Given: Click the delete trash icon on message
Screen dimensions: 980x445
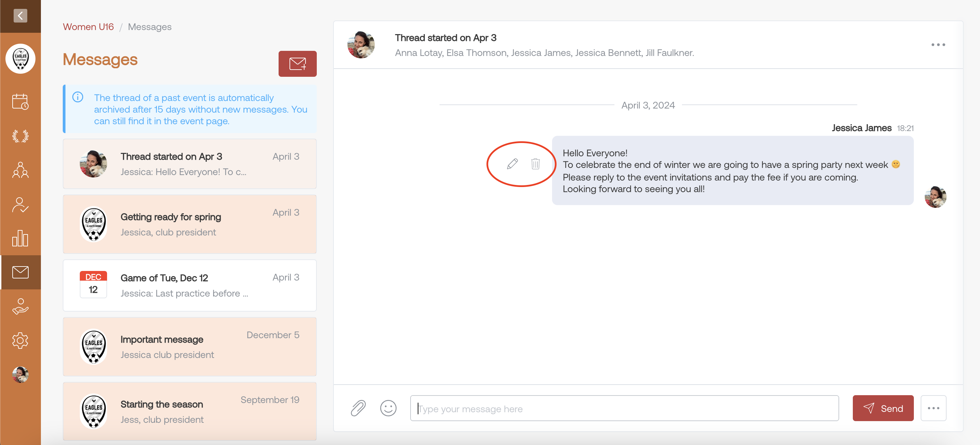Looking at the screenshot, I should pos(536,164).
